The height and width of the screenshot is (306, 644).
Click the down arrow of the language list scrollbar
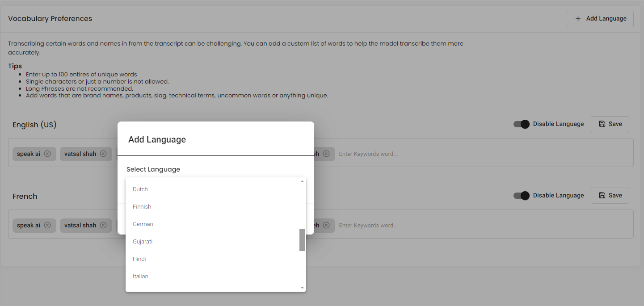point(302,288)
